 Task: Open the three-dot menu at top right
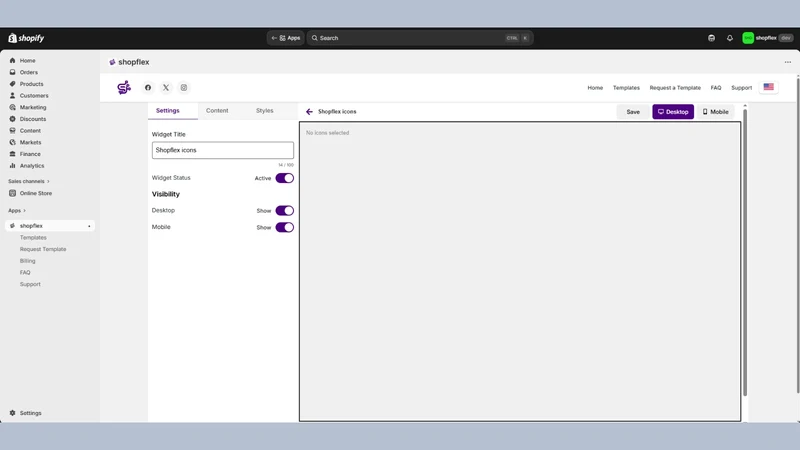(x=788, y=62)
